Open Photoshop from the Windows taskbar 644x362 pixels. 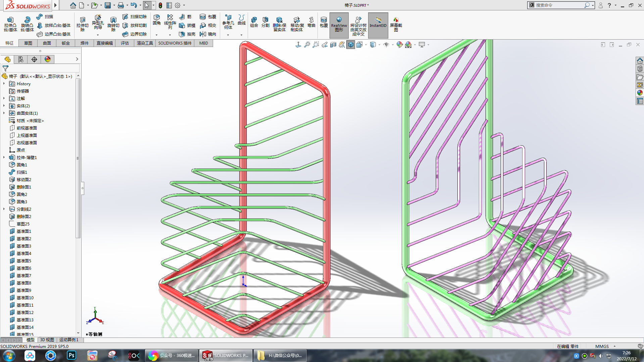[71, 356]
